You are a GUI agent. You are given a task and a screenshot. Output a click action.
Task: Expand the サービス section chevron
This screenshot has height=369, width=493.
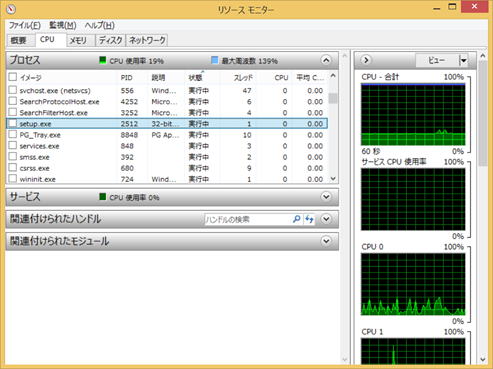pos(326,197)
